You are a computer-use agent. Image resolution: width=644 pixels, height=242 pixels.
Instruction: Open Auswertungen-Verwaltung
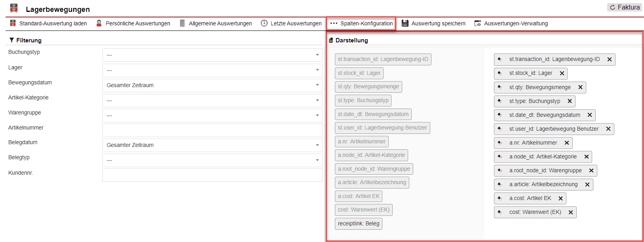coord(511,23)
